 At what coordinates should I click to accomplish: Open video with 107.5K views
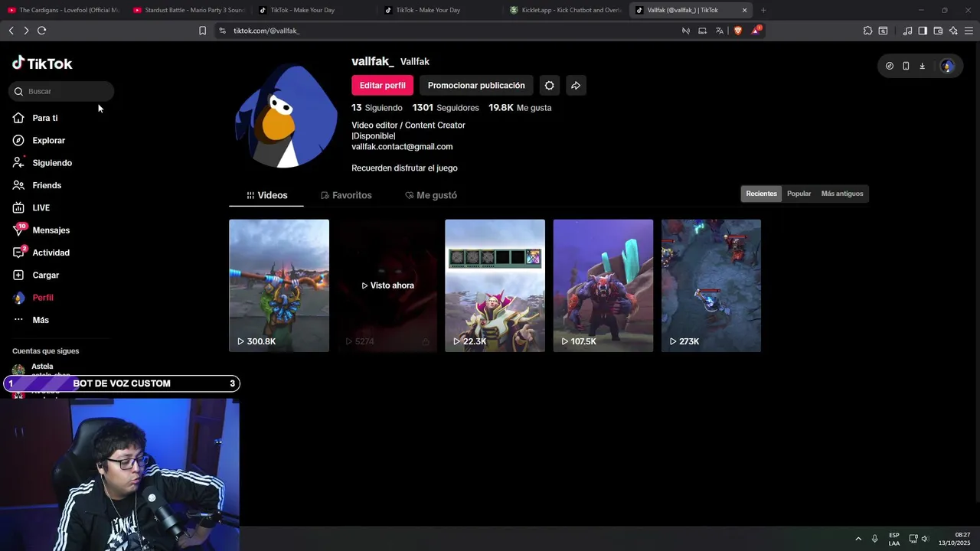click(603, 285)
